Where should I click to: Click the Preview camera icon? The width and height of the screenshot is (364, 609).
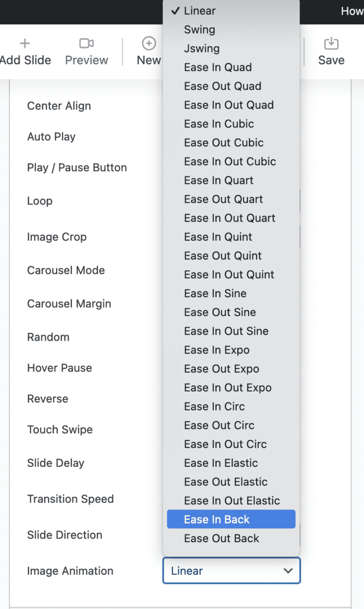(x=86, y=43)
